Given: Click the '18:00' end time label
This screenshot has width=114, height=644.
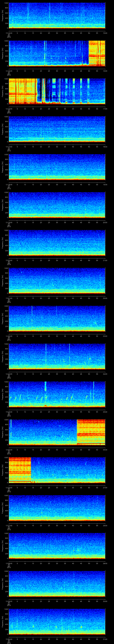Looking at the screenshot, I should pyautogui.click(x=105, y=147).
